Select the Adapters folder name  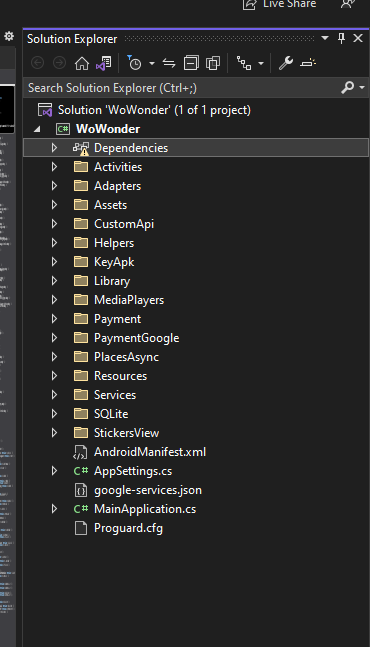pos(118,186)
